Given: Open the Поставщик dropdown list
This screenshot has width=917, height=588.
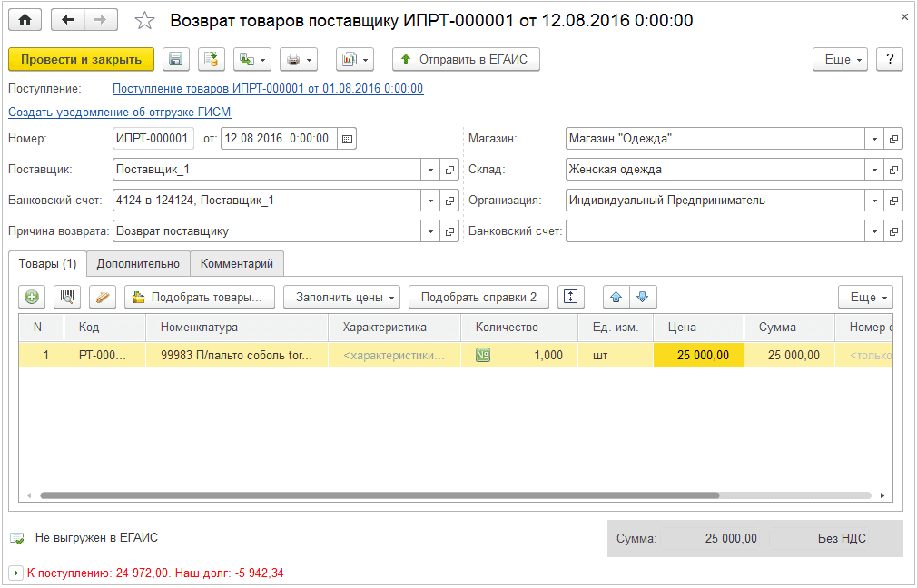Looking at the screenshot, I should coord(429,170).
